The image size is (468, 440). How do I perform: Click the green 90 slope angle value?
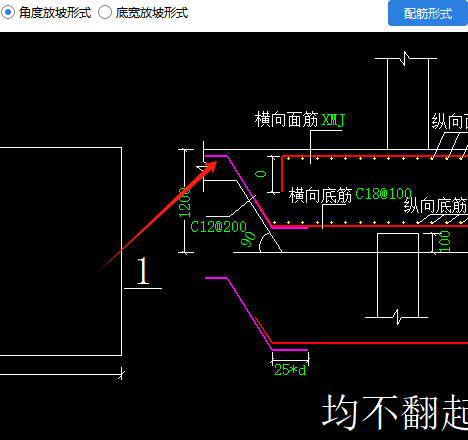coord(248,239)
